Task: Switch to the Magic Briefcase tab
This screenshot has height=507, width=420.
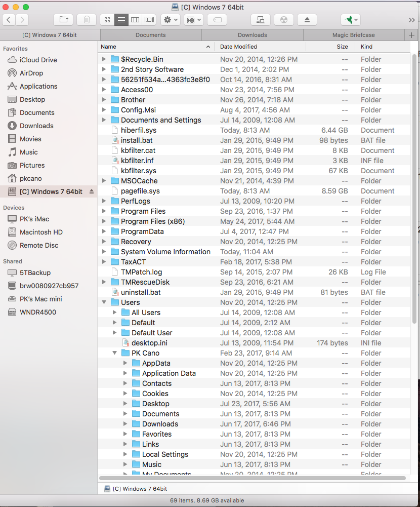Action: click(354, 35)
